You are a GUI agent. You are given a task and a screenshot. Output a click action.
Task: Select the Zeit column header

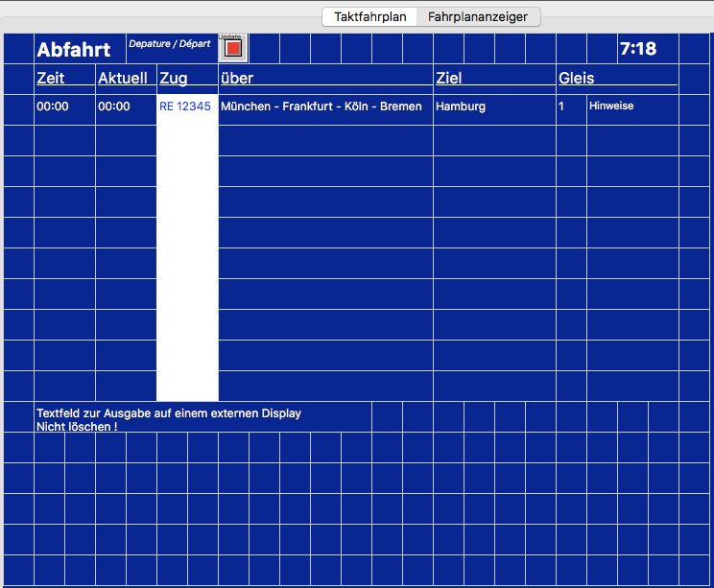point(51,78)
